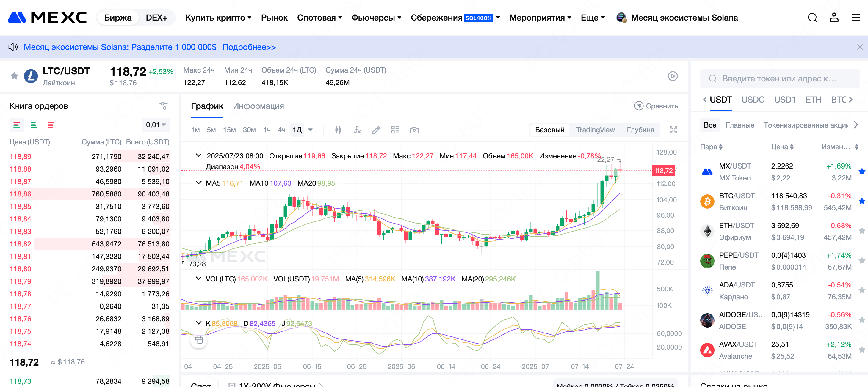This screenshot has width=868, height=387.
Task: Switch to DEX+ mode
Action: (x=156, y=18)
